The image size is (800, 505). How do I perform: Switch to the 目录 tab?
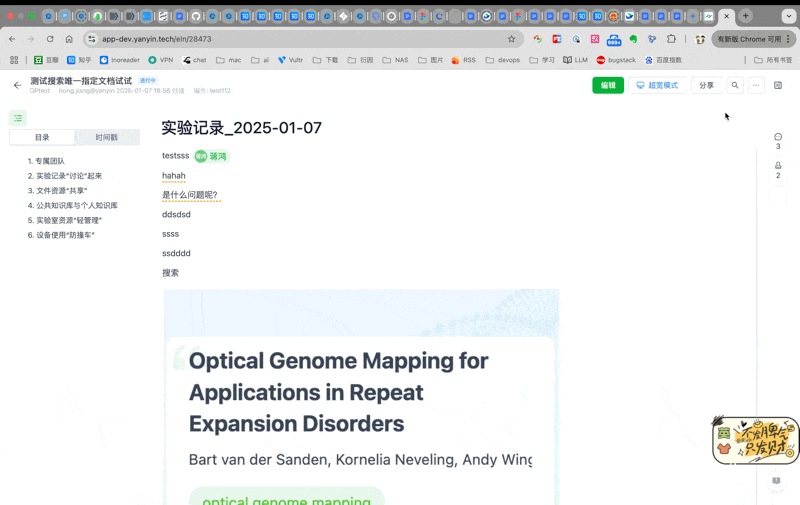(x=42, y=137)
